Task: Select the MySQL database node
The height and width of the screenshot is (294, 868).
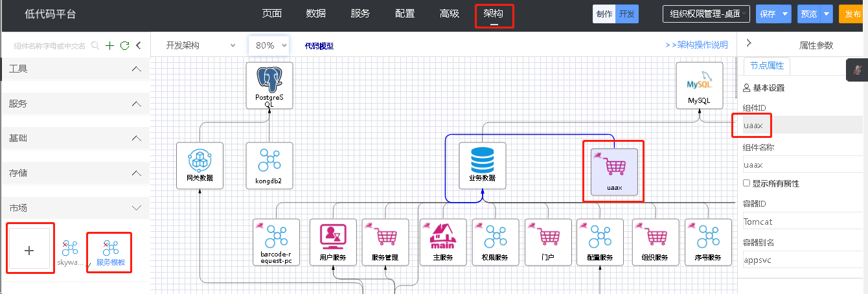Action: click(699, 85)
